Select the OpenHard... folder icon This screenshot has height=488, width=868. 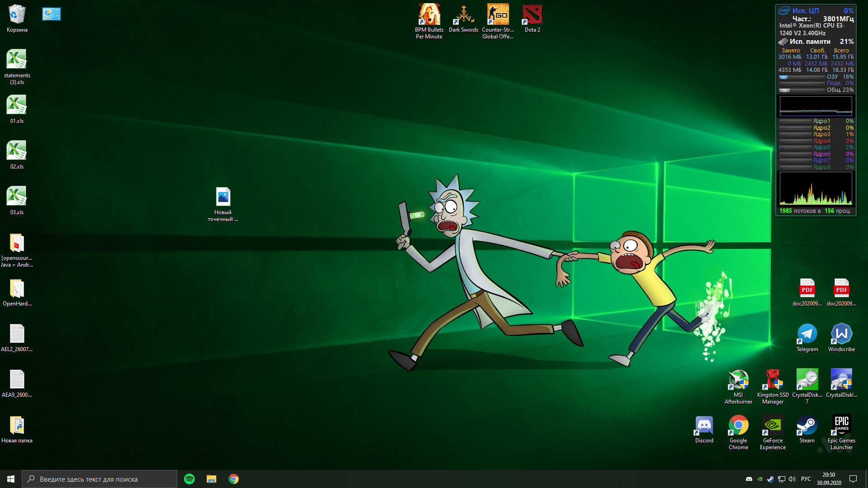point(17,292)
